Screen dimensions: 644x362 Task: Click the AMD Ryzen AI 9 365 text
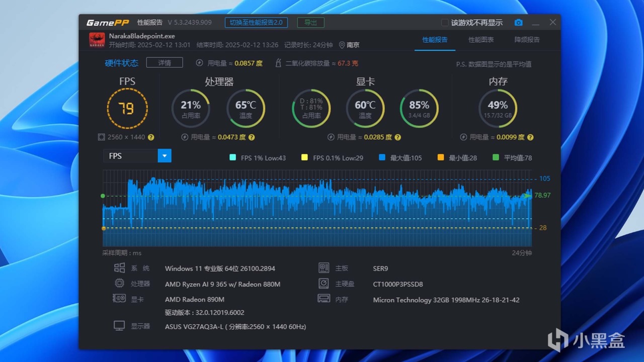pos(222,284)
